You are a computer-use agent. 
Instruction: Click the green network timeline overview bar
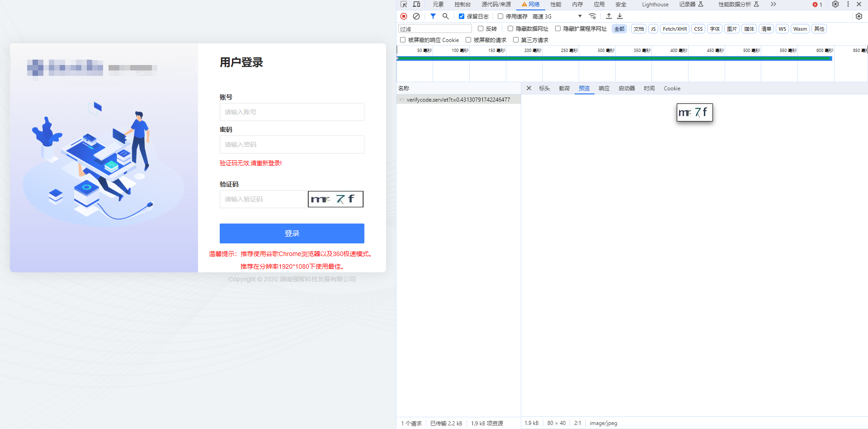pos(614,58)
